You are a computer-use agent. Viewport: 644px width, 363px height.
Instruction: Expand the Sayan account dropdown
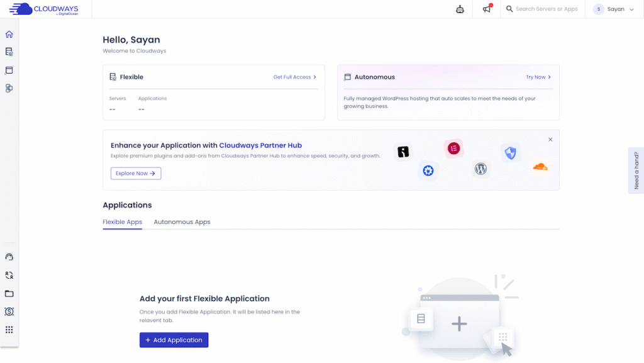[x=613, y=9]
